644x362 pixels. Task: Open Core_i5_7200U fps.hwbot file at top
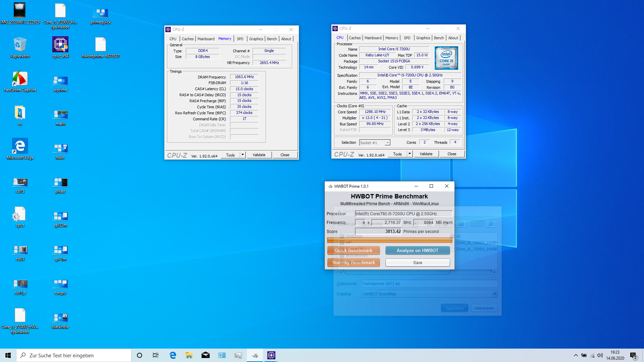coord(60,16)
